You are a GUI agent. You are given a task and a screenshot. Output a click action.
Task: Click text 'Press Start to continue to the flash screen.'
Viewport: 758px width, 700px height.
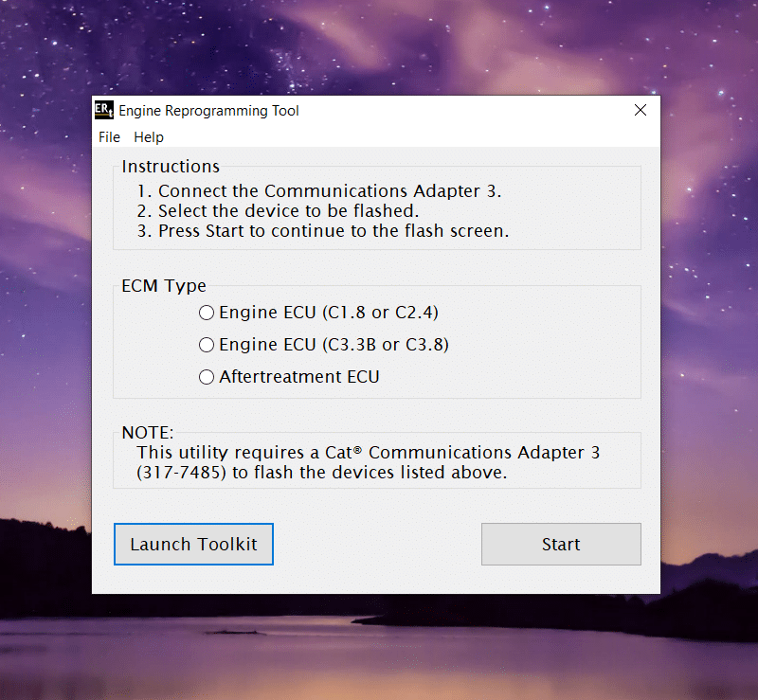coord(334,231)
